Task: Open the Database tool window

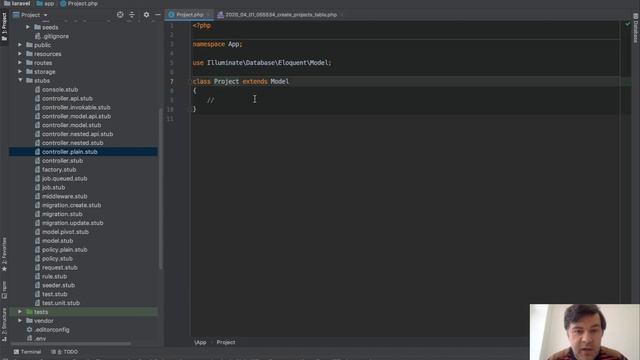Action: [636, 28]
